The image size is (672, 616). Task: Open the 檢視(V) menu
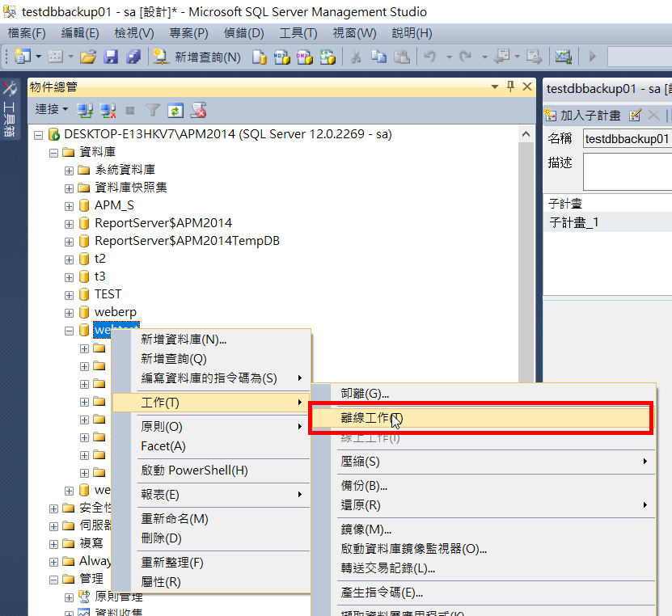[134, 33]
